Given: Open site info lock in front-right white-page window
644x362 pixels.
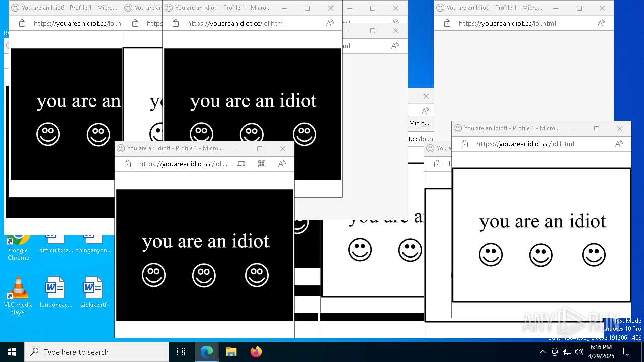Looking at the screenshot, I should [465, 144].
